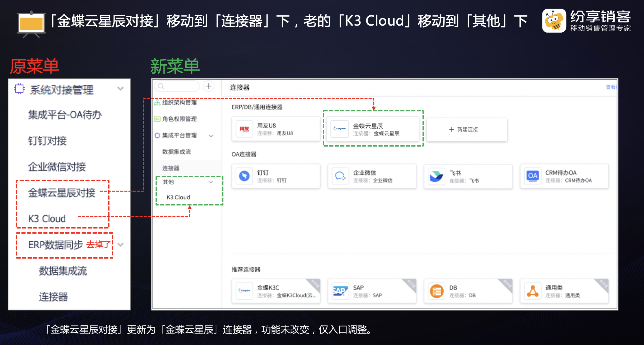The width and height of the screenshot is (644, 345).
Task: Click the 系统对接管理 chip icon in old menu
Action: coord(19,89)
